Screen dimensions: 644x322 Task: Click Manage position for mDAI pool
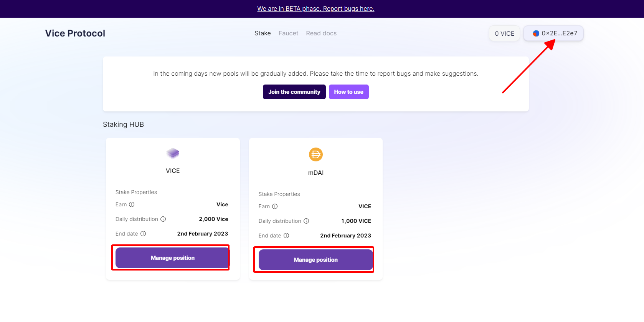[x=315, y=260]
